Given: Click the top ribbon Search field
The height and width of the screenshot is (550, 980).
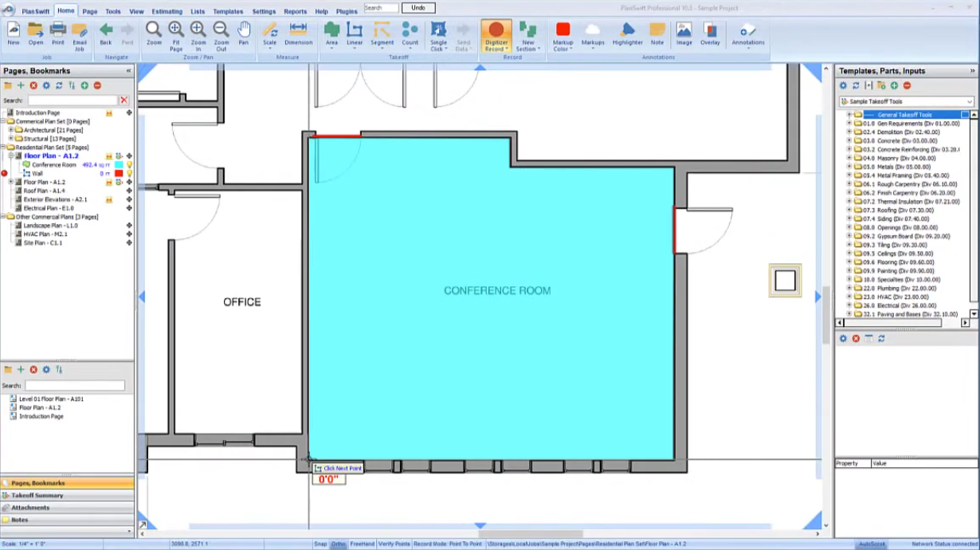Looking at the screenshot, I should coord(381,8).
